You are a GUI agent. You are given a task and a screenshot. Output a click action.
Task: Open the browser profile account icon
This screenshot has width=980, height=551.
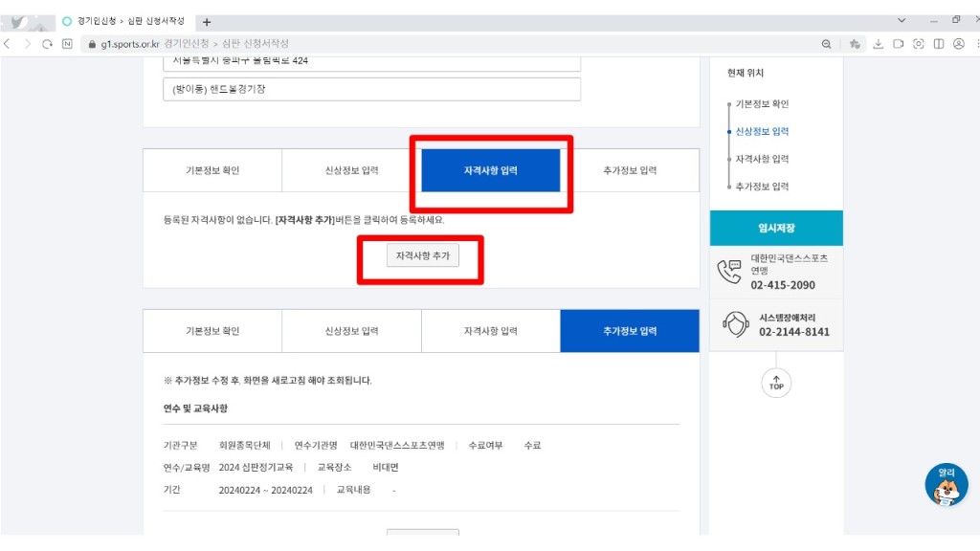(x=958, y=44)
